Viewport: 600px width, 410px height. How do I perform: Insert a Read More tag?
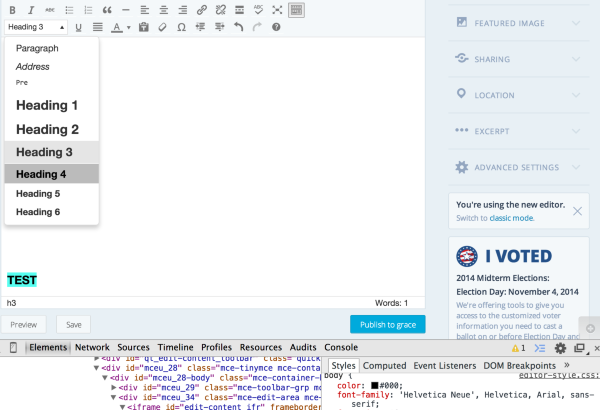[x=240, y=10]
